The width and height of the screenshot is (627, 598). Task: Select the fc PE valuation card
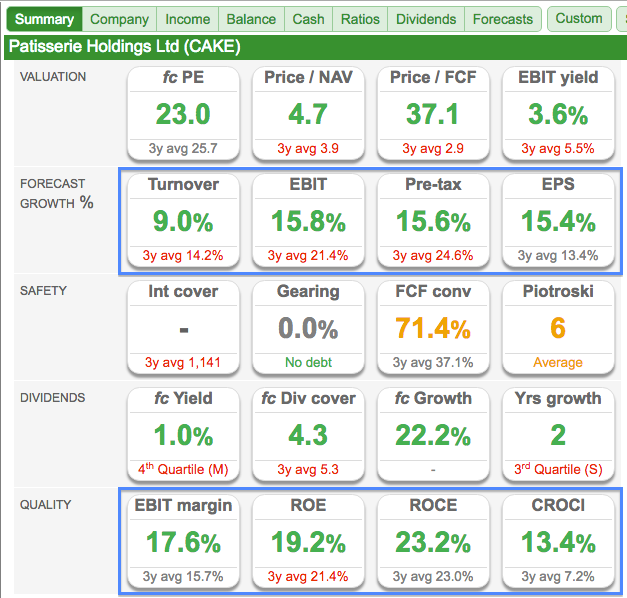(183, 113)
